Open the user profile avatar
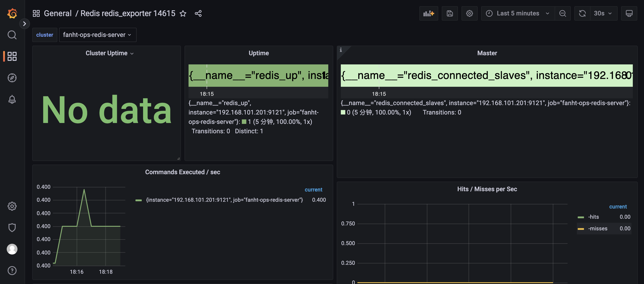 pos(12,249)
